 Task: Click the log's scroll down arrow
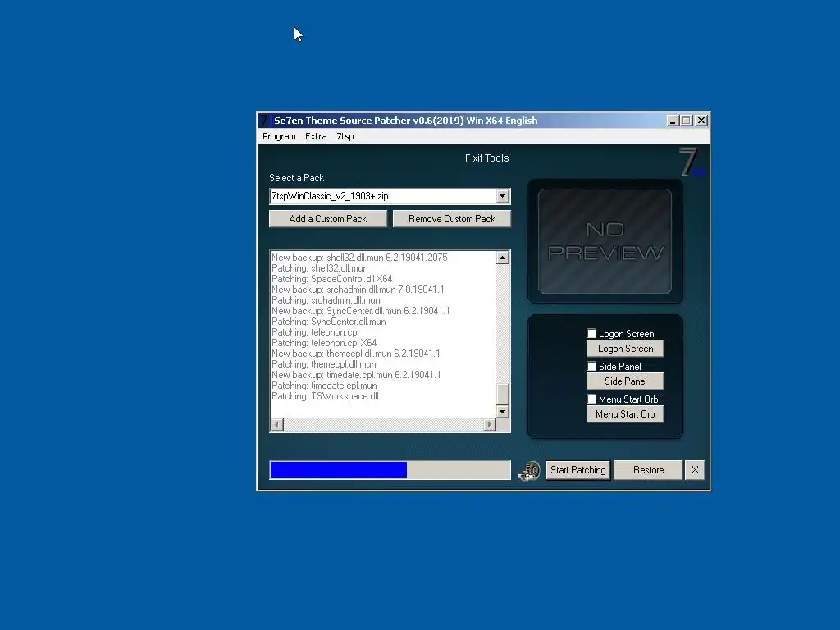[x=502, y=412]
